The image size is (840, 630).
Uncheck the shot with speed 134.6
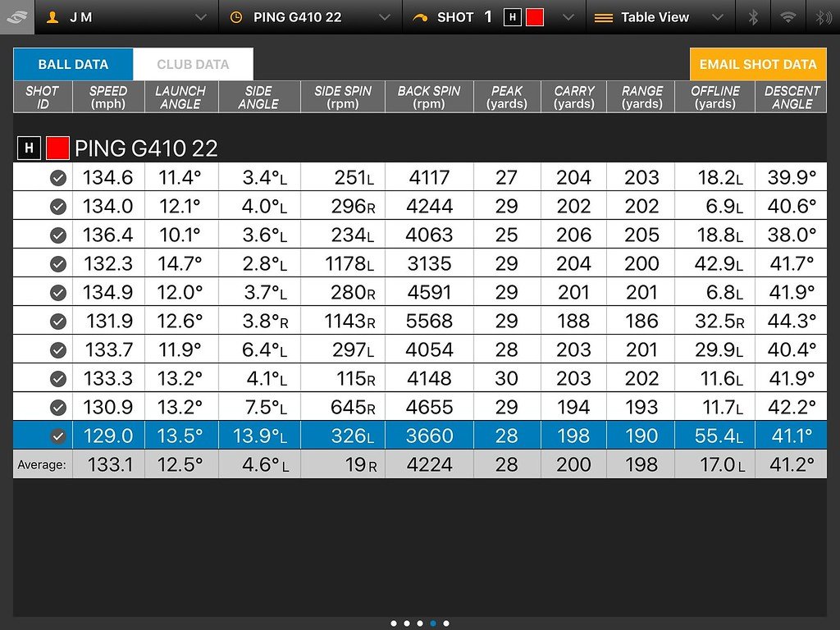point(58,178)
